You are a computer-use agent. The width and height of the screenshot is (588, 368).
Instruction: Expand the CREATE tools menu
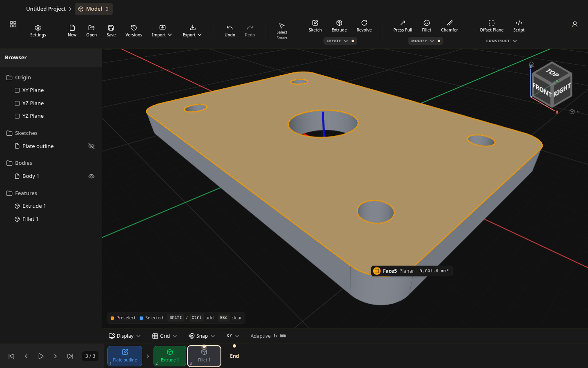click(x=340, y=41)
